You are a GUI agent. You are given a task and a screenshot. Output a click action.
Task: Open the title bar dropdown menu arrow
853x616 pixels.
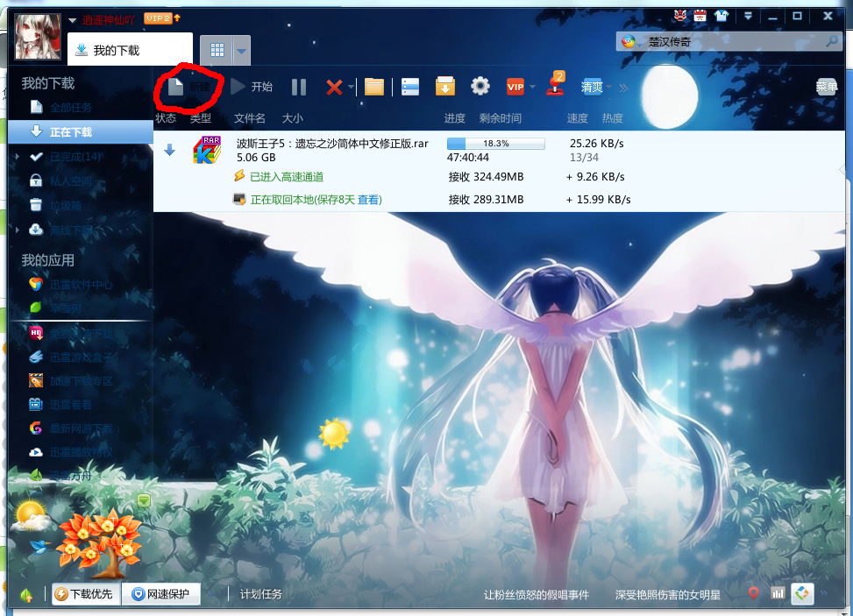(749, 16)
